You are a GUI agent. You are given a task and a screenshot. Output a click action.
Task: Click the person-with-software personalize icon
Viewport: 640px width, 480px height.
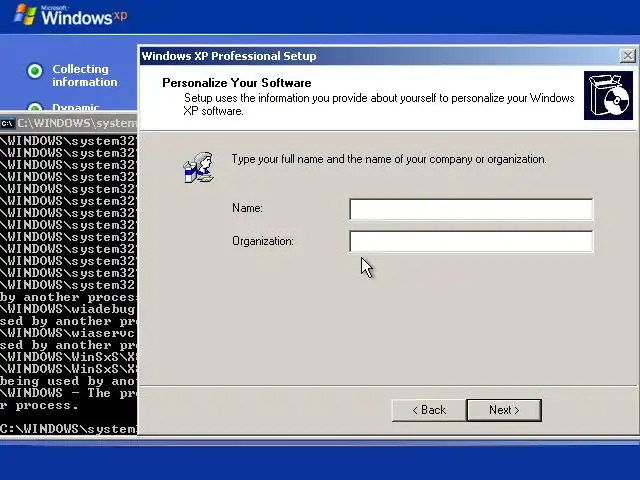pos(199,167)
